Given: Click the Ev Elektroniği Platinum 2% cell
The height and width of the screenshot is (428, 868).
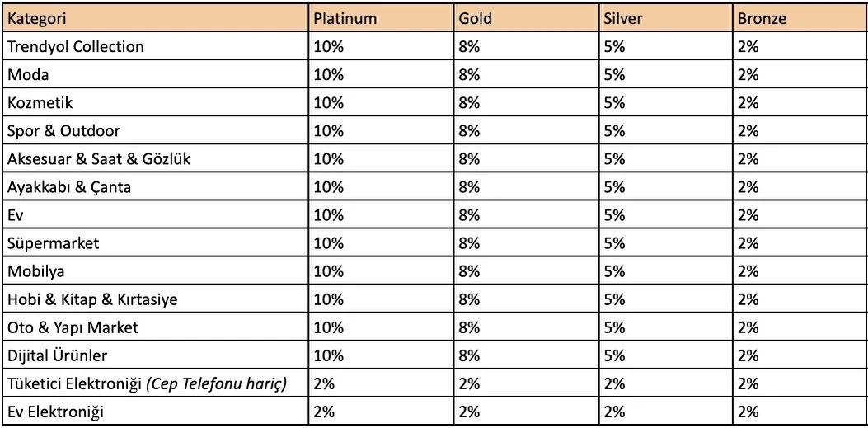Looking at the screenshot, I should tap(381, 412).
